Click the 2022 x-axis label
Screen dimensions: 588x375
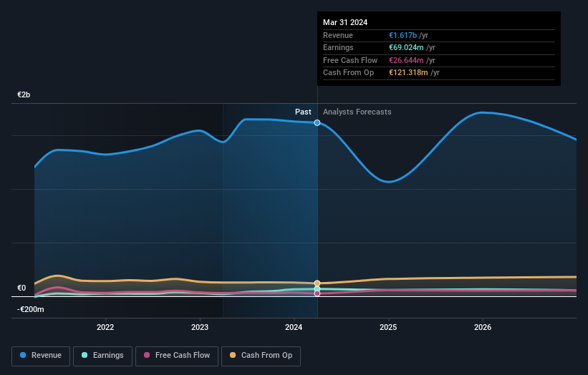(x=105, y=327)
